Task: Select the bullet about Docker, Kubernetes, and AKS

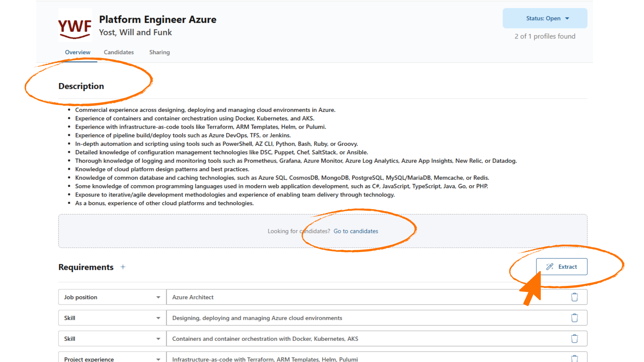Action: [x=195, y=118]
